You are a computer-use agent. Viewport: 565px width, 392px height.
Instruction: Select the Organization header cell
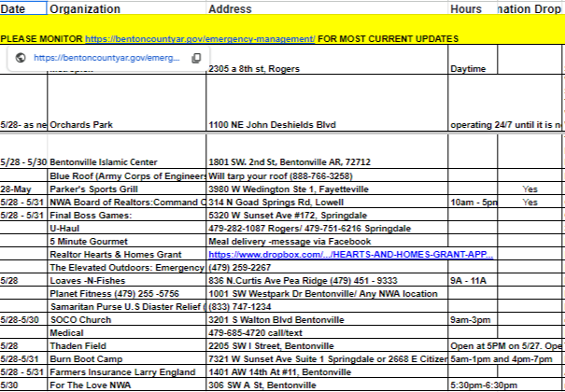pos(127,8)
